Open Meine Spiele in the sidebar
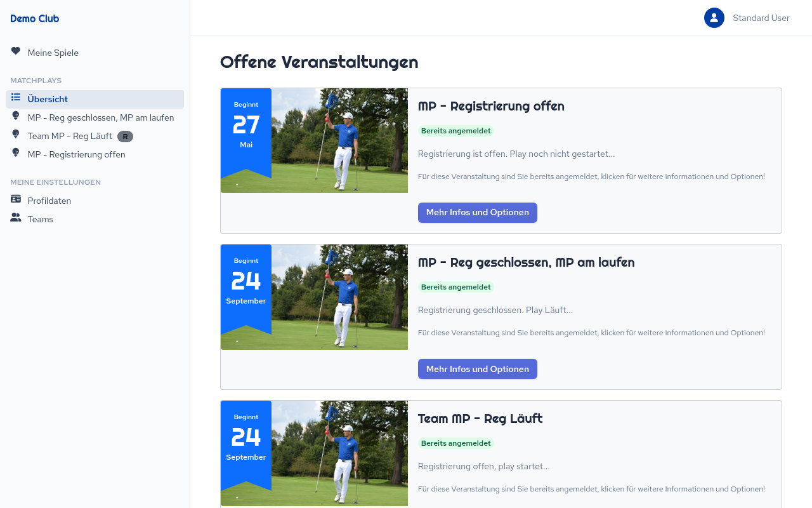The width and height of the screenshot is (812, 508). 95,53
